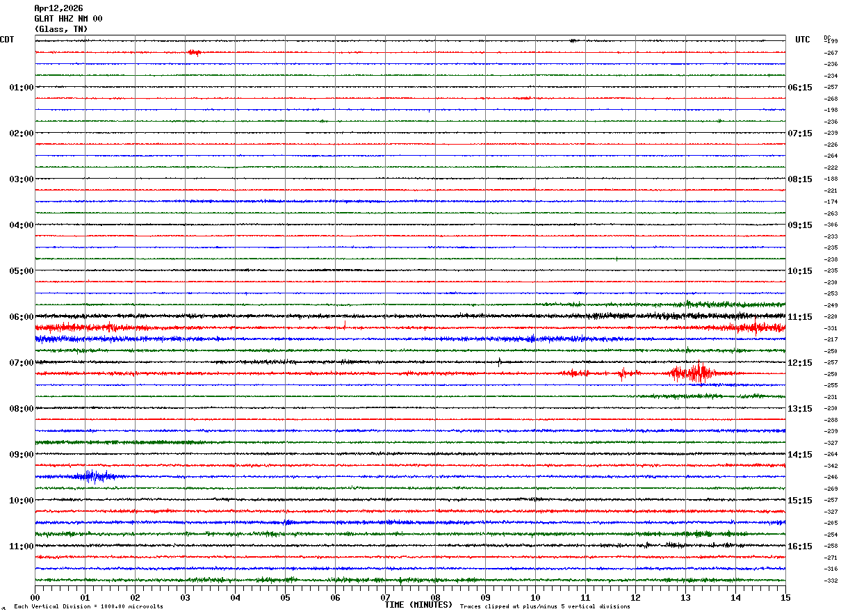Screen dimensions: 841x616
Task: Select the 10:00 CDT row label
Action: point(21,501)
